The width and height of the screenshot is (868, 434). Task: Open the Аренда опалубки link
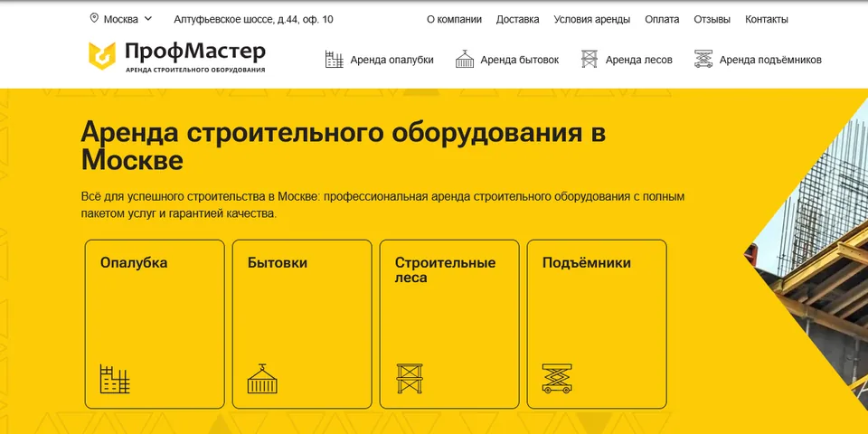click(392, 60)
